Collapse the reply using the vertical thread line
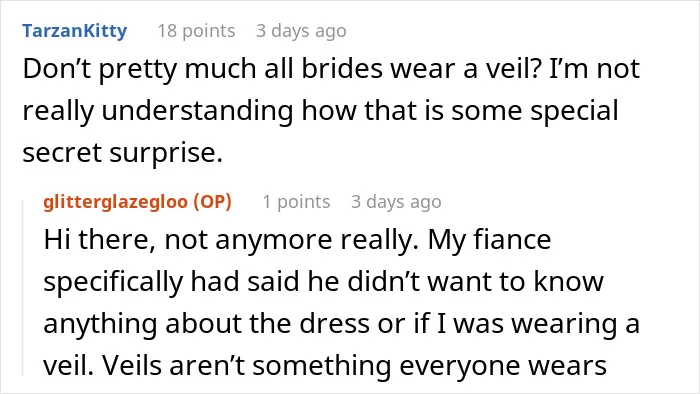This screenshot has height=394, width=700. click(23, 288)
